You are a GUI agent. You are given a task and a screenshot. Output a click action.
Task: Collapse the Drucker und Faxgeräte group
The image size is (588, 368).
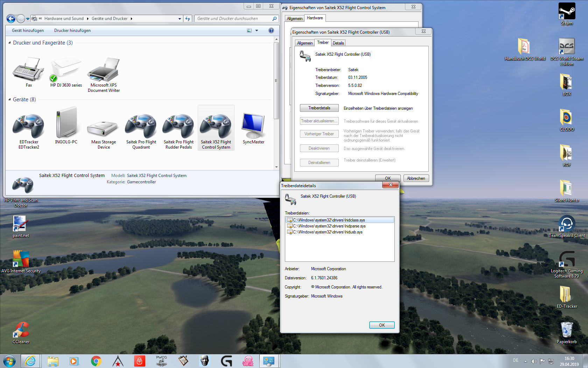coord(9,43)
